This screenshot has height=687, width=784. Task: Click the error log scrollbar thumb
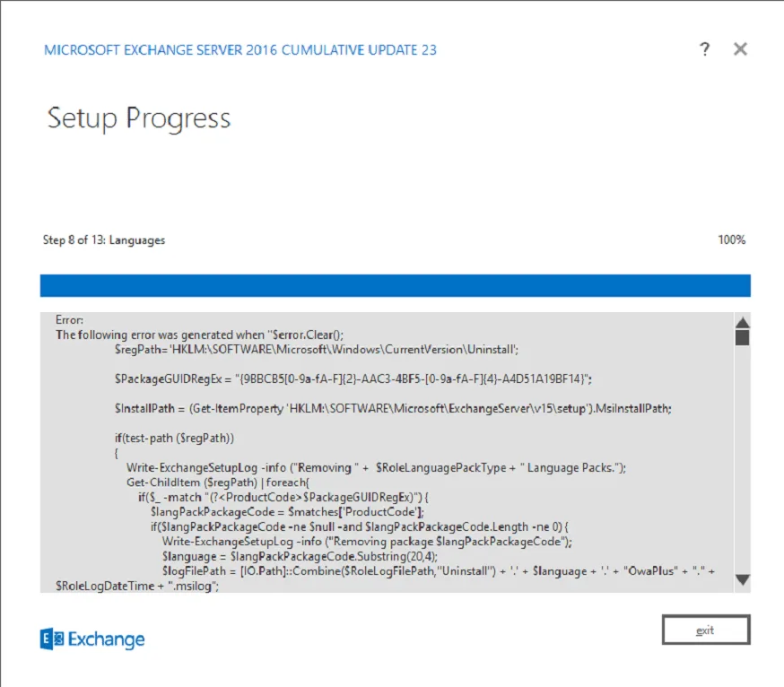(742, 338)
